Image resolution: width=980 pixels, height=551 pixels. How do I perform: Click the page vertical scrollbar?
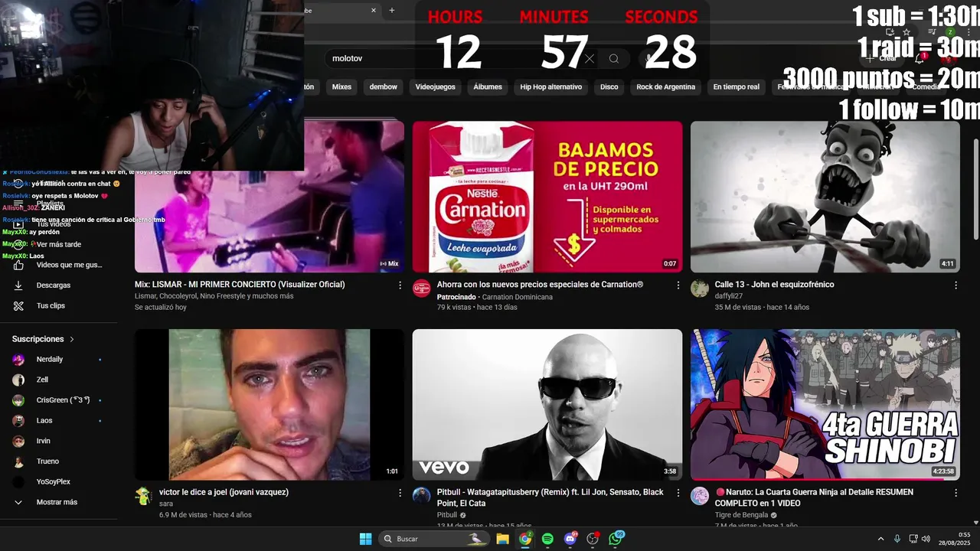975,176
